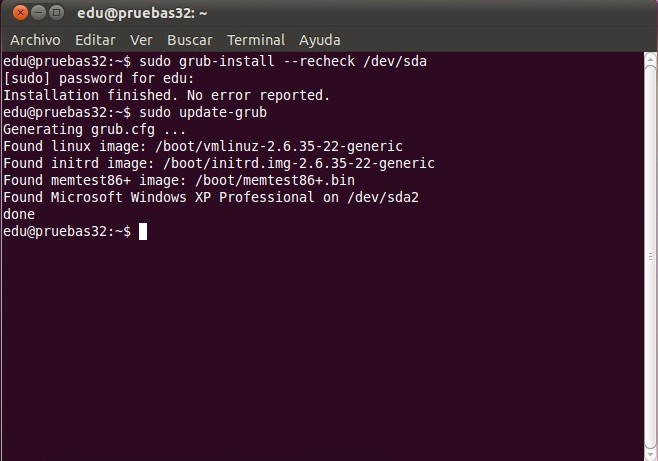Viewport: 658px width, 461px height.
Task: Click the sudo grub-install command line
Action: click(x=215, y=61)
